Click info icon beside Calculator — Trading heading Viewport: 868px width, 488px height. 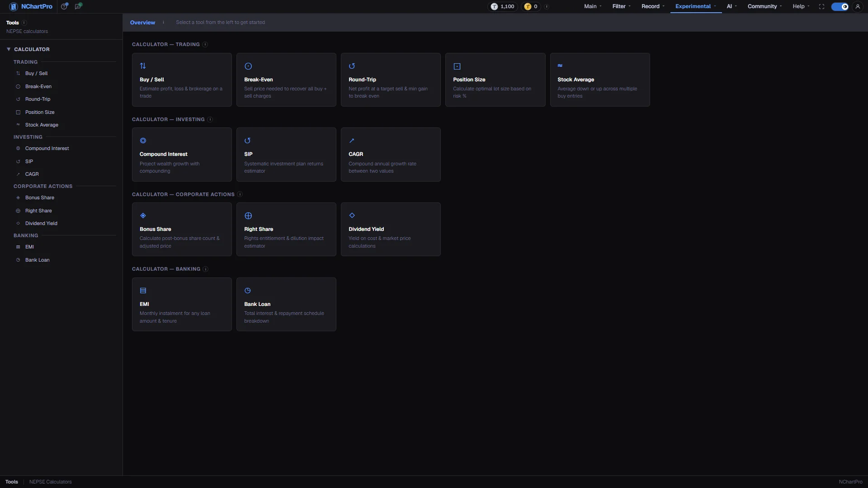(x=205, y=44)
